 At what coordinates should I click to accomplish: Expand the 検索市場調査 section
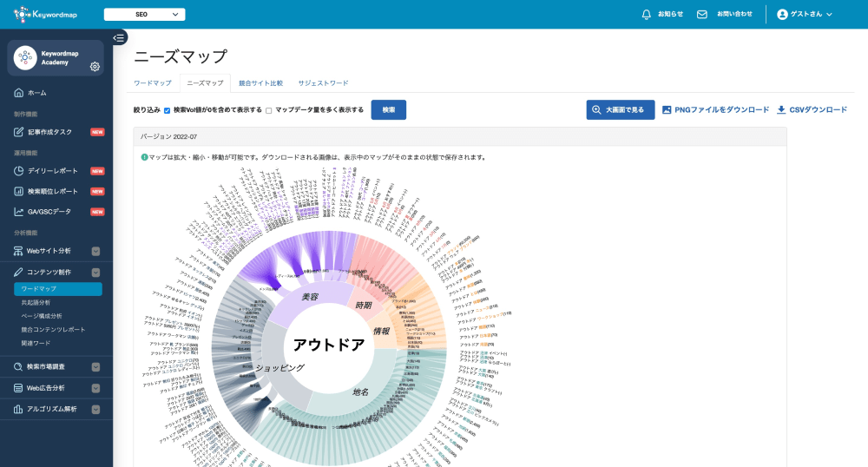pyautogui.click(x=95, y=367)
